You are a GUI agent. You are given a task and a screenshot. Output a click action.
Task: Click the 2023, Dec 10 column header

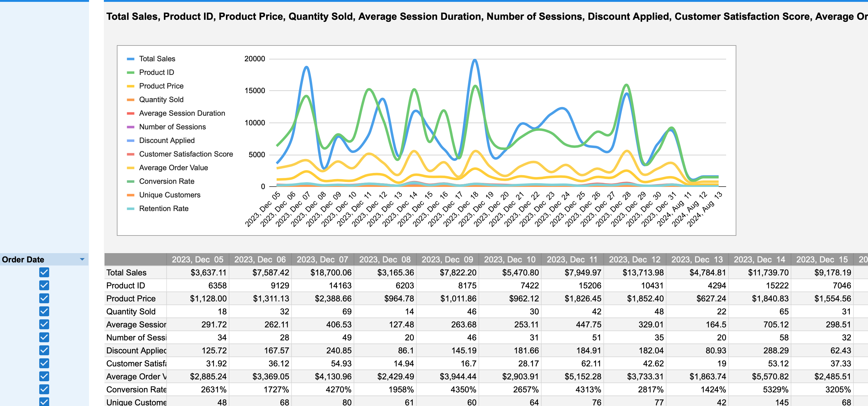click(510, 259)
